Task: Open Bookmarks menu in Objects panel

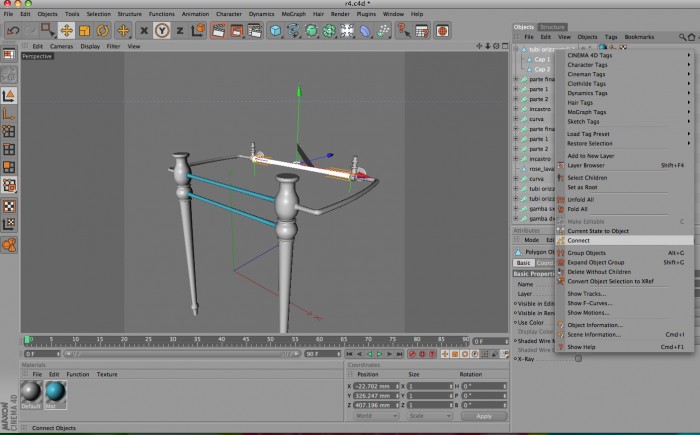Action: (639, 37)
